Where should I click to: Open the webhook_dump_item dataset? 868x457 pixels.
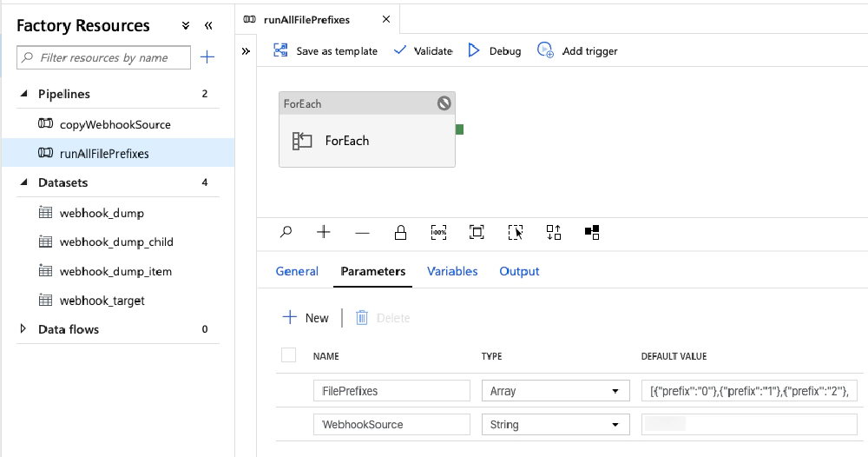pos(115,271)
